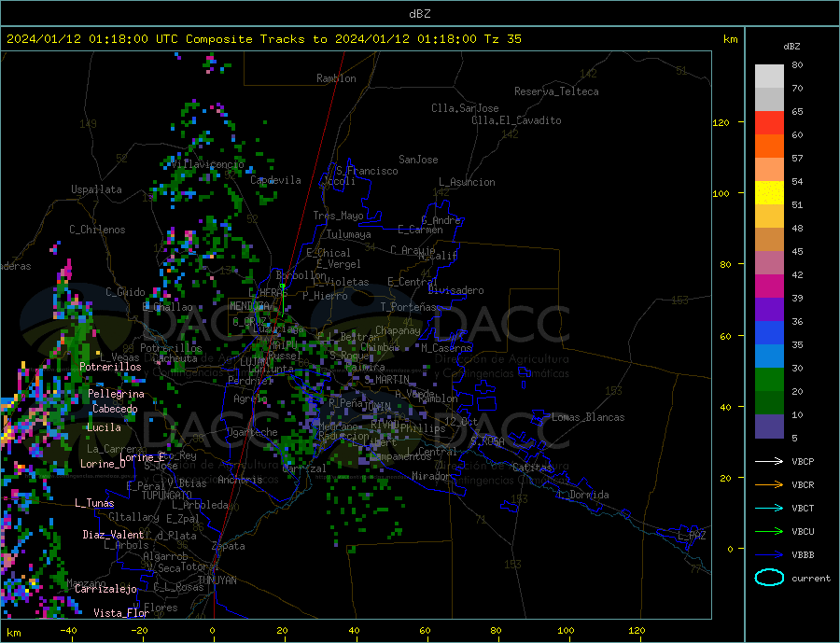Click the Tres_Mayo place label
Screen dimensions: 840x643
[339, 216]
